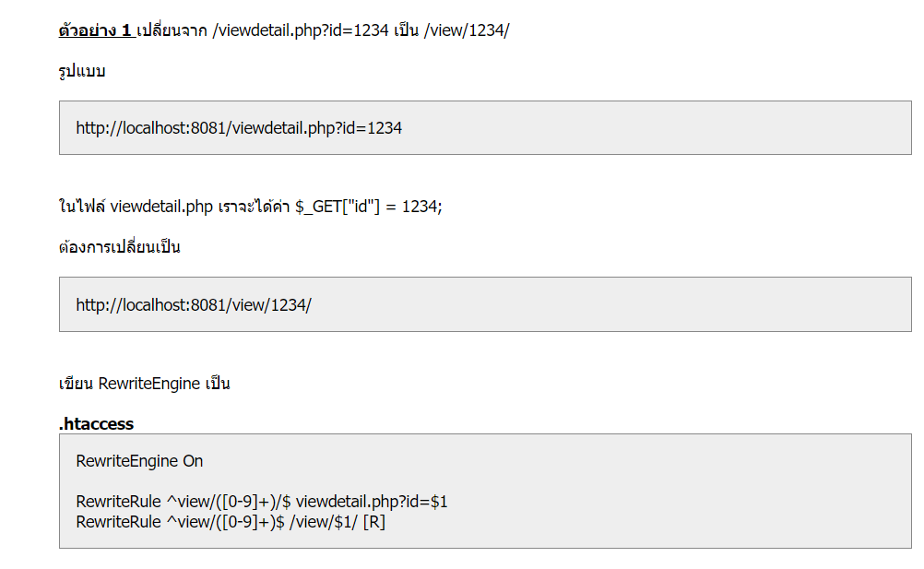The image size is (924, 569).
Task: Click empty area inside first gray code box
Action: click(x=648, y=128)
